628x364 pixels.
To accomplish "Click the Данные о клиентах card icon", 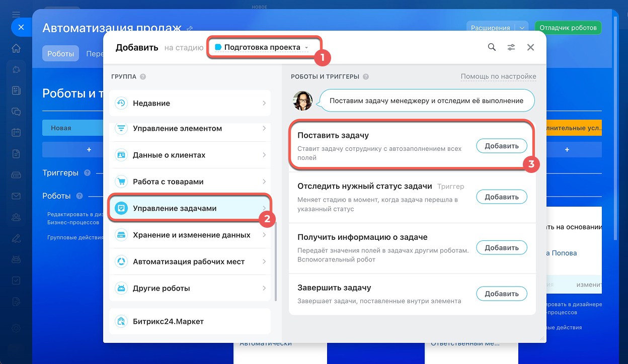I will click(121, 155).
